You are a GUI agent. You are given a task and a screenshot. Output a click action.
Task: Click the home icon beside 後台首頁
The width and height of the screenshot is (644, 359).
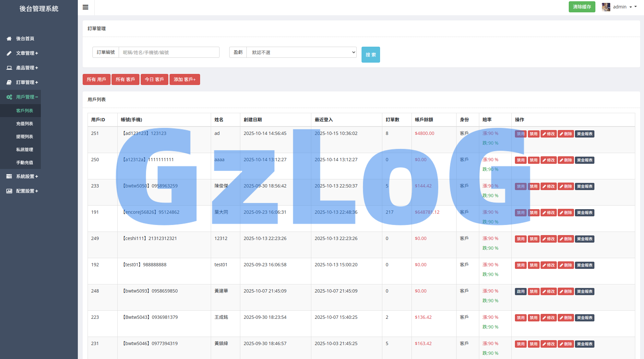[9, 39]
